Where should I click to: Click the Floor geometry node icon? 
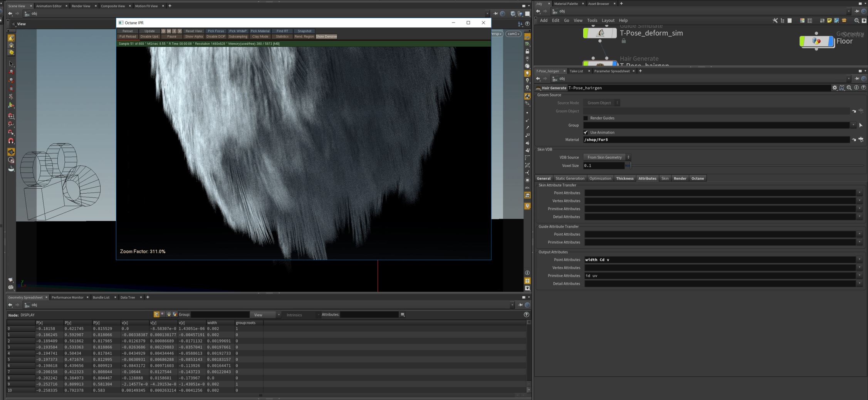click(x=816, y=41)
